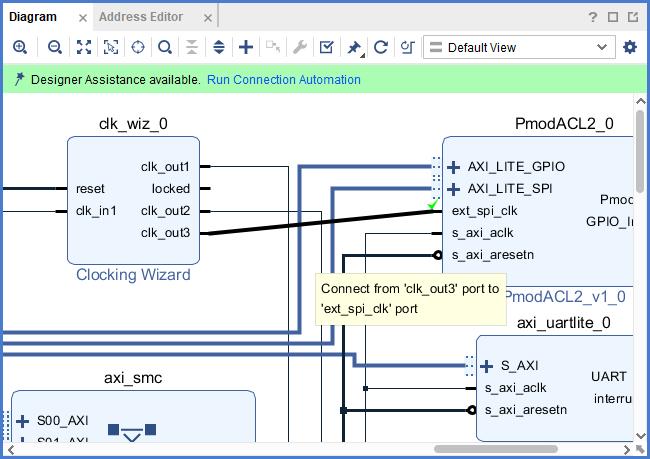Open the diagram Search icon

pos(165,47)
